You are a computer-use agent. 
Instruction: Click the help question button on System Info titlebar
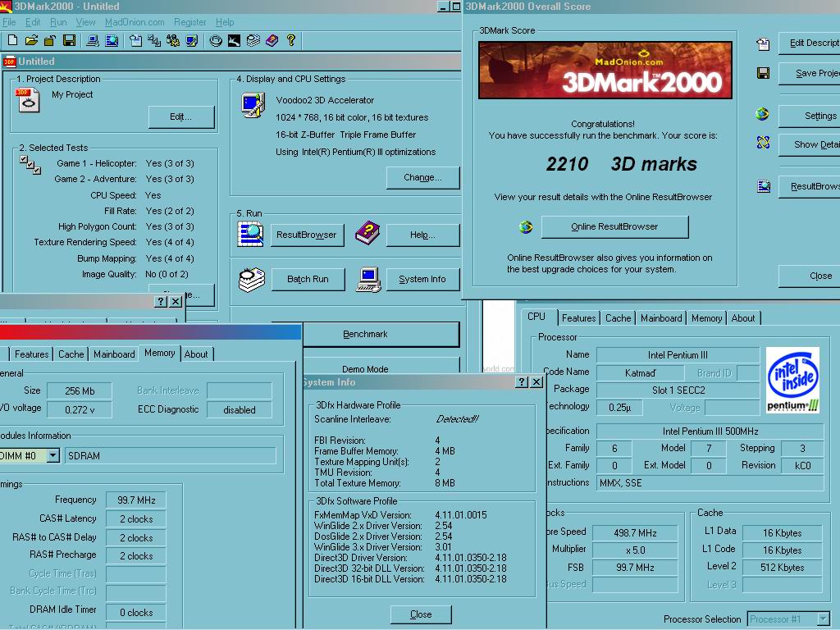[521, 382]
